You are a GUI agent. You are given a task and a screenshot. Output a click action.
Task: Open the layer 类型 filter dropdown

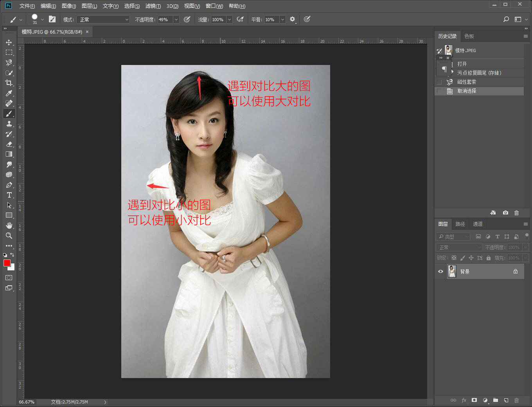[x=453, y=236]
